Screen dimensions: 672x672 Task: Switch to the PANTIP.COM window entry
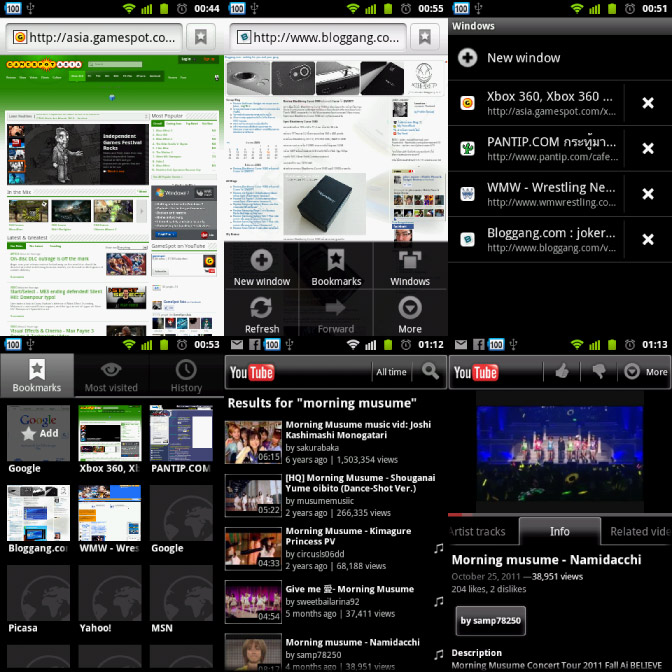click(537, 148)
